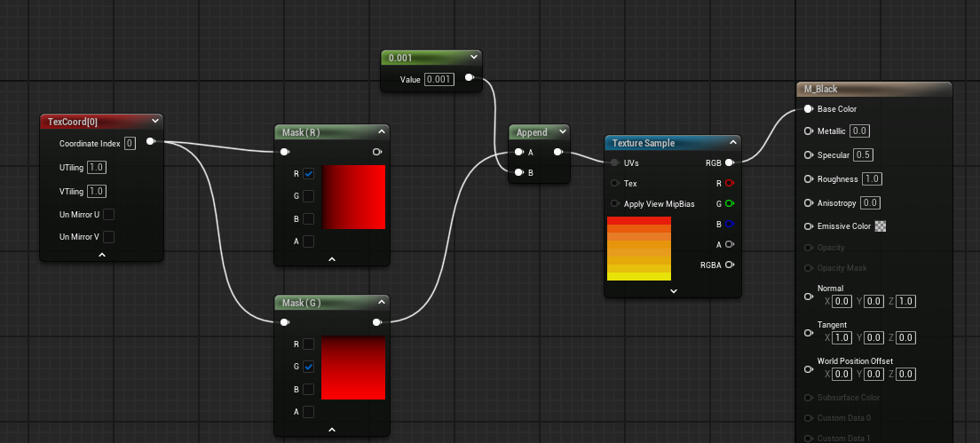Click the Mask (G) red gradient preview

coord(353,368)
